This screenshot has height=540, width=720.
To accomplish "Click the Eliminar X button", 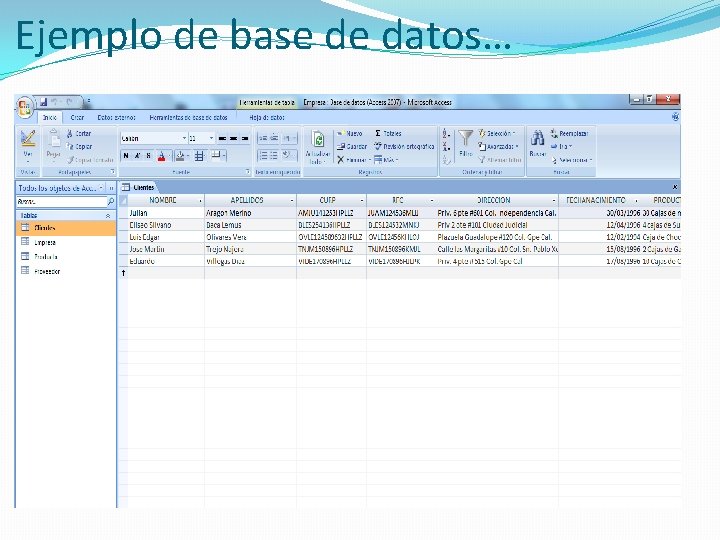I will 352,160.
